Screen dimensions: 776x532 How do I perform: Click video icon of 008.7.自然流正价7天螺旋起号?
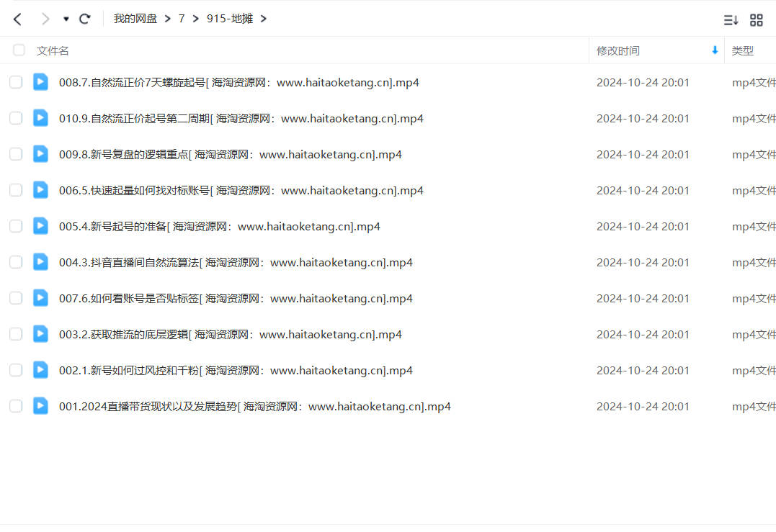pyautogui.click(x=40, y=81)
